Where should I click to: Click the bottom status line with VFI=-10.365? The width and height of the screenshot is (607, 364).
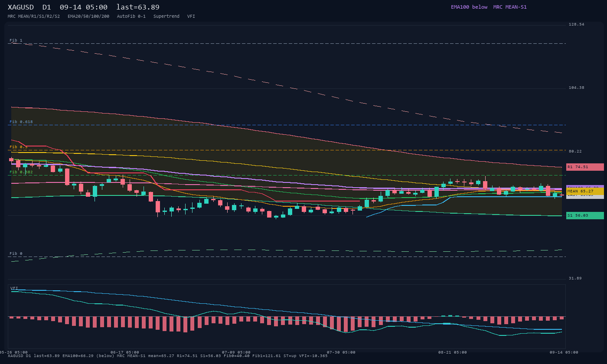(x=168, y=356)
